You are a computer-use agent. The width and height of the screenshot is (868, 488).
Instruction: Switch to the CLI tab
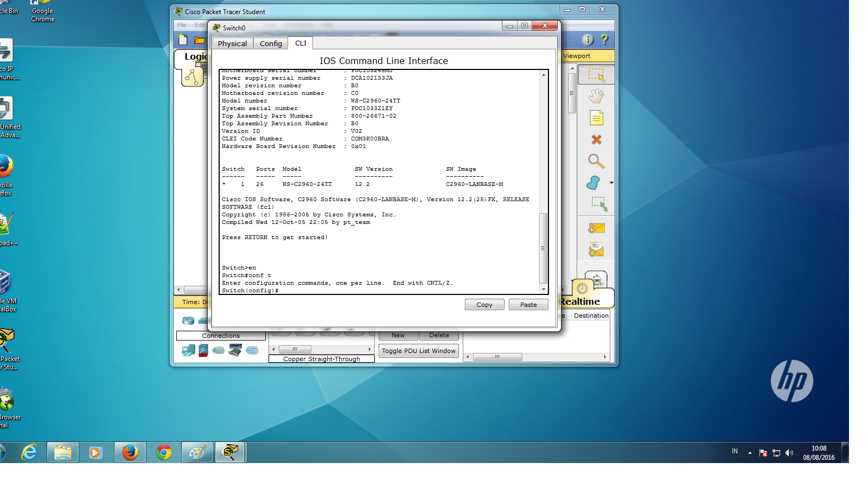(x=301, y=43)
